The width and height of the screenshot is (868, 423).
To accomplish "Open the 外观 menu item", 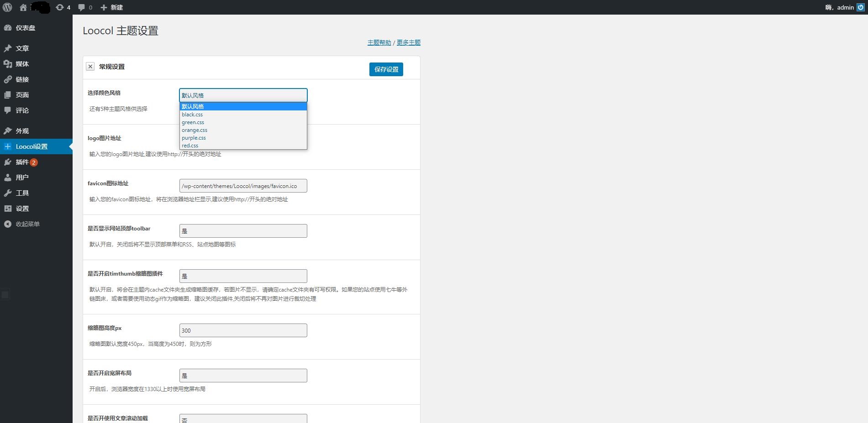I will (x=36, y=131).
